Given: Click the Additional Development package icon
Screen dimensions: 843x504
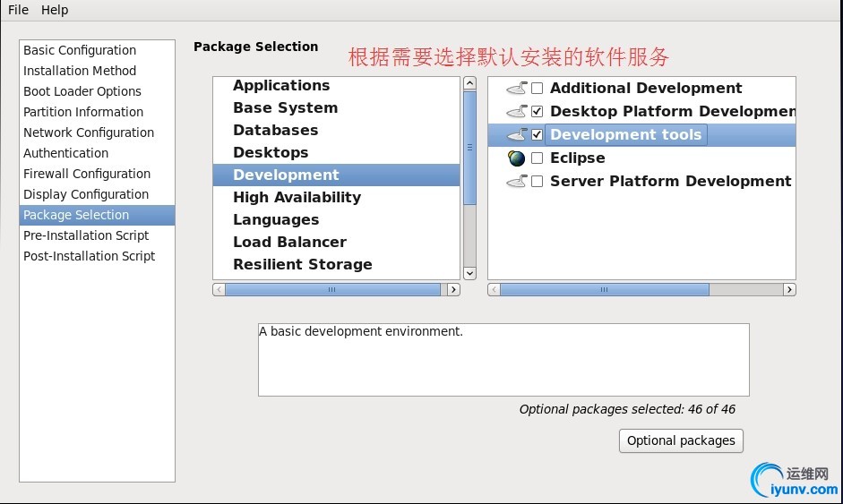Looking at the screenshot, I should tap(517, 88).
